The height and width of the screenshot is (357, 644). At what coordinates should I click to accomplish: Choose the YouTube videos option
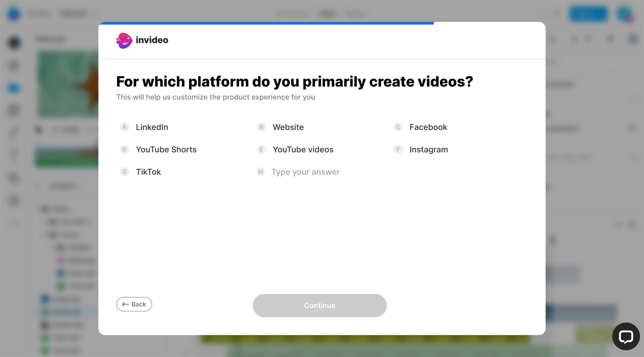point(295,150)
